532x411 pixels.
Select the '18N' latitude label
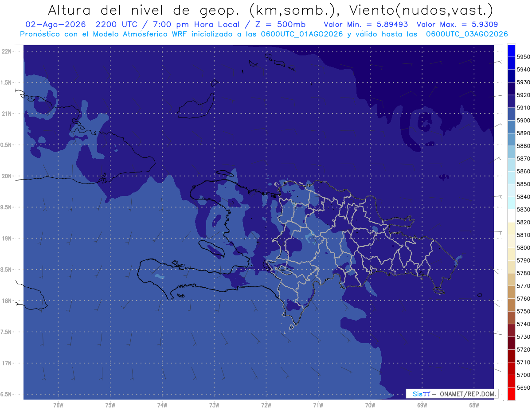(8, 301)
